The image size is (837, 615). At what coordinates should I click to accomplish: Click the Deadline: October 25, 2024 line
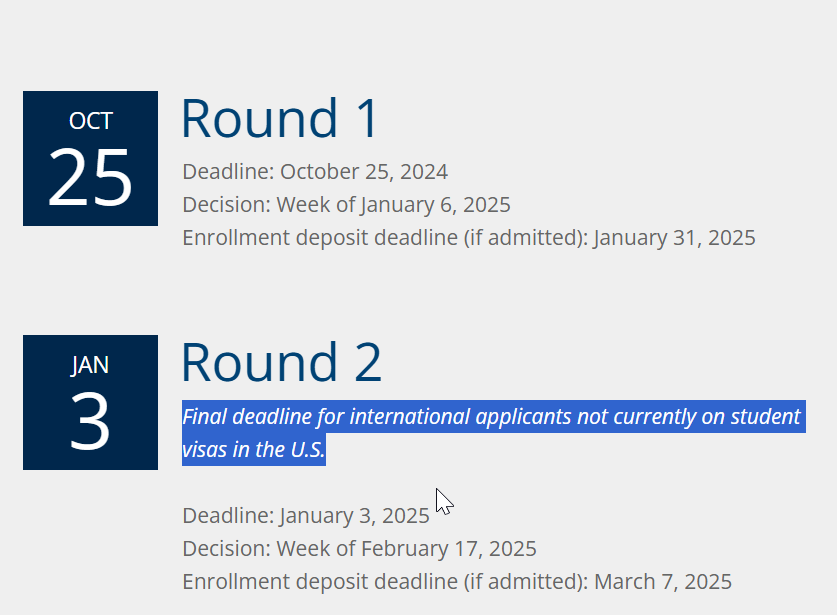click(x=315, y=172)
